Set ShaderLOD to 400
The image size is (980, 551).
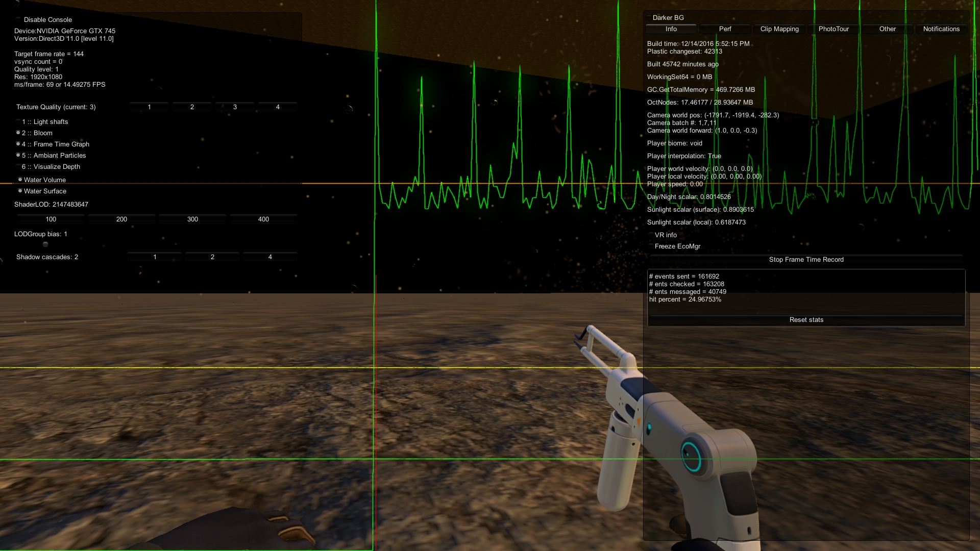tap(263, 219)
